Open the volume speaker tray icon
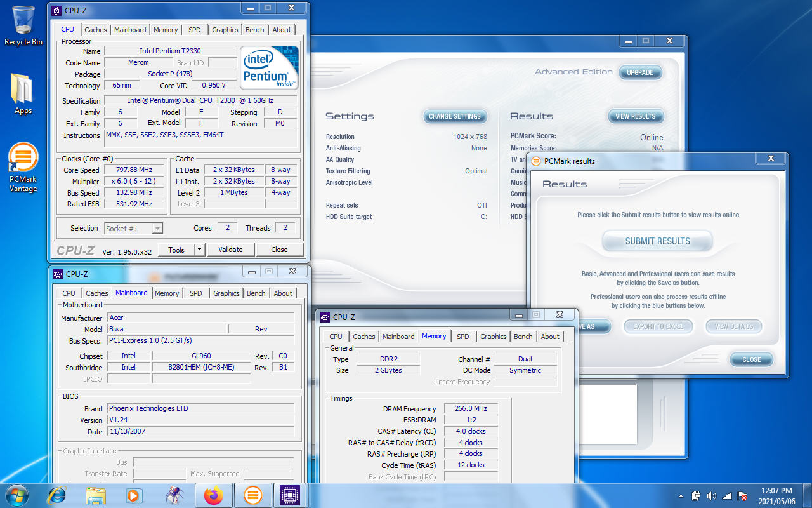This screenshot has width=812, height=508. (711, 496)
